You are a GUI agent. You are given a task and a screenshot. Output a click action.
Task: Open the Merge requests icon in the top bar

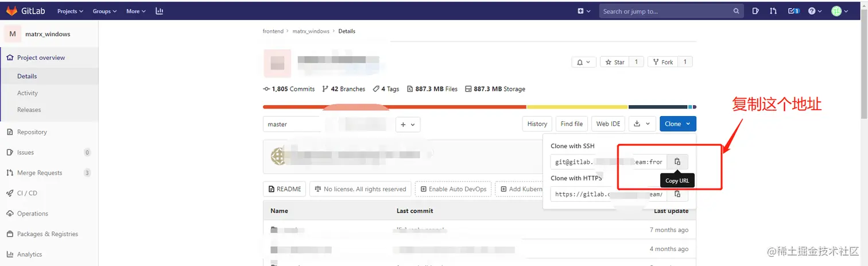pos(773,11)
